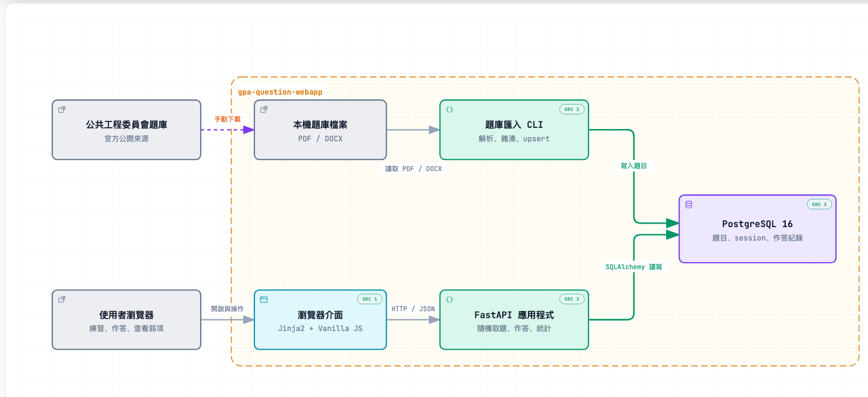Image resolution: width=868 pixels, height=397 pixels.
Task: Select the HTTP / JSON edge label
Action: point(413,309)
